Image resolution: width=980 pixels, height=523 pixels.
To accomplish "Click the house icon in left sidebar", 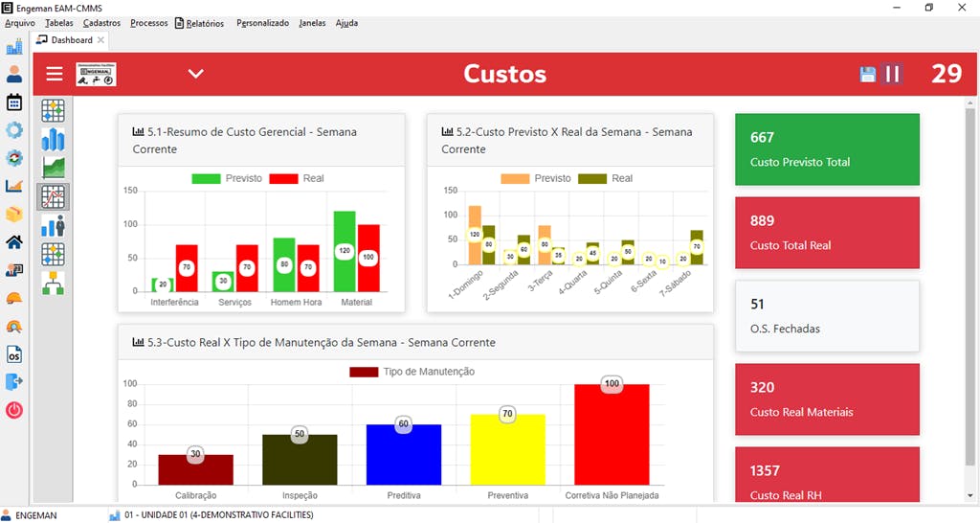I will (x=13, y=242).
